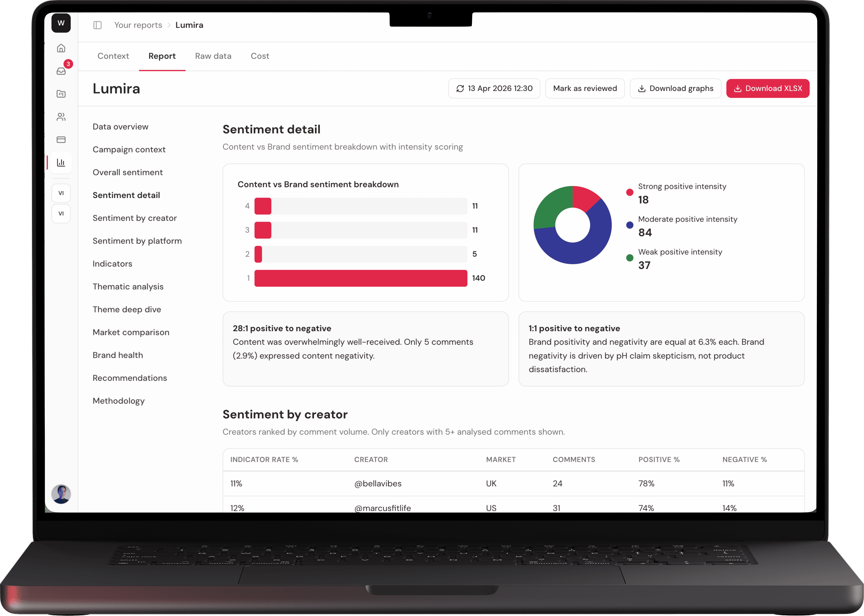This screenshot has height=616, width=864.
Task: Open the Cost tab
Action: point(260,56)
